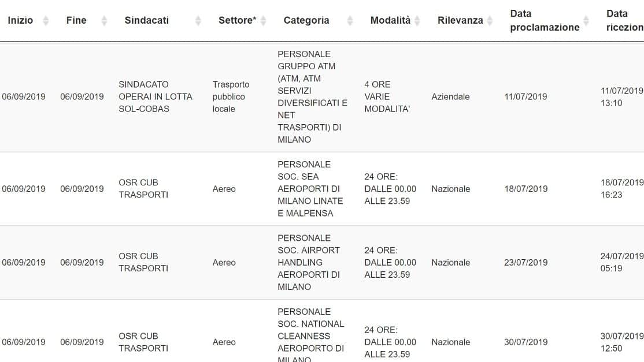Click sort arrows icon beside Rilevanza
The image size is (644, 362).
point(490,21)
